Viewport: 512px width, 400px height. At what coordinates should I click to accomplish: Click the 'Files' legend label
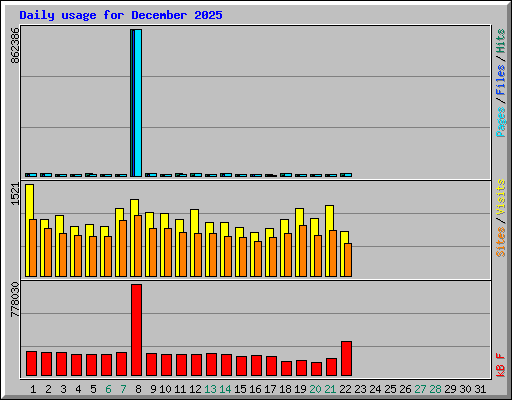pos(500,80)
